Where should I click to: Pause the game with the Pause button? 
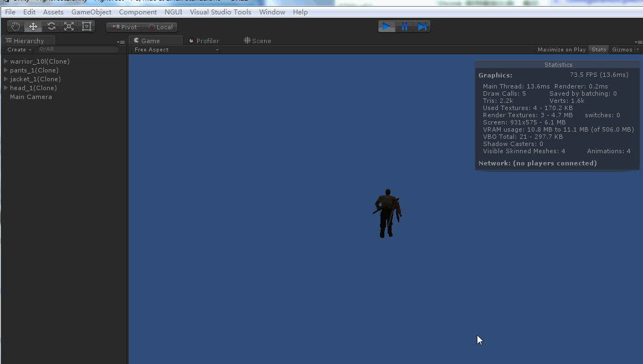tap(404, 26)
